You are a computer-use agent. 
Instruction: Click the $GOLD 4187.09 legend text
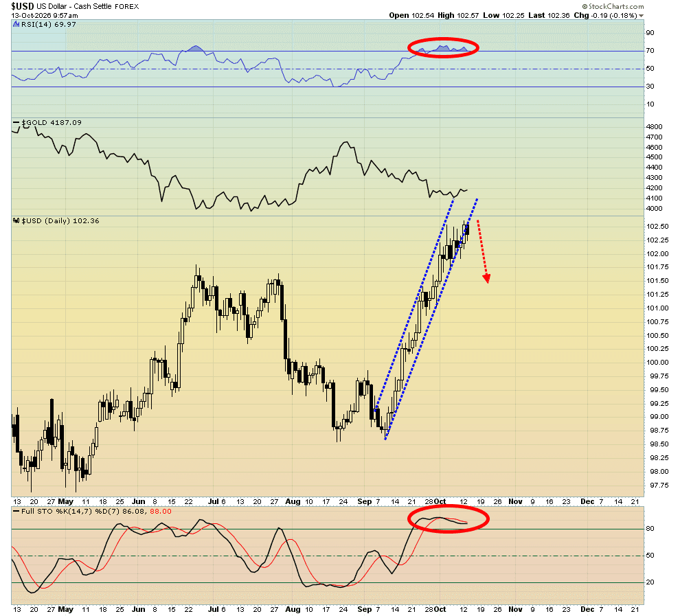[52, 123]
